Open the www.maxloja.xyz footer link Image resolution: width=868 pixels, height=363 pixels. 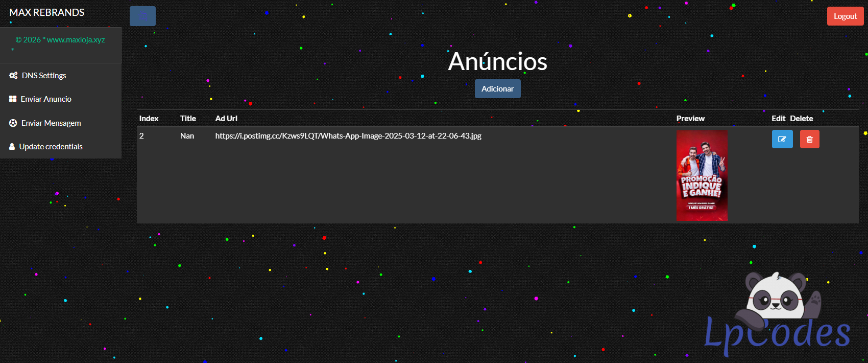tap(76, 40)
